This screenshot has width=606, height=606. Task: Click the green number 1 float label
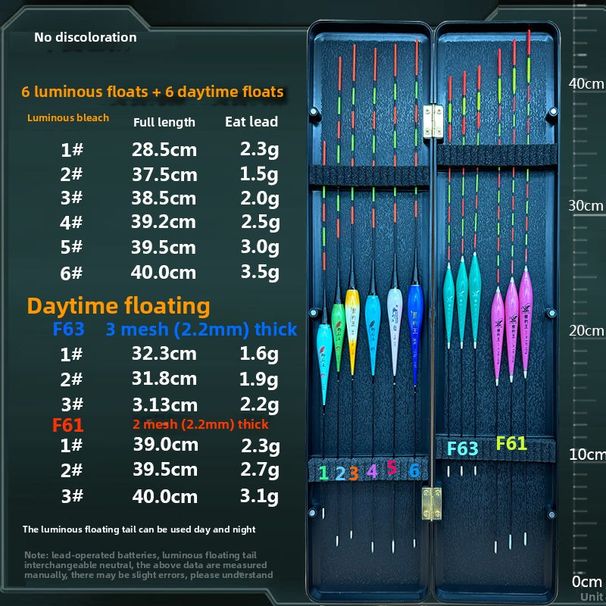[323, 472]
